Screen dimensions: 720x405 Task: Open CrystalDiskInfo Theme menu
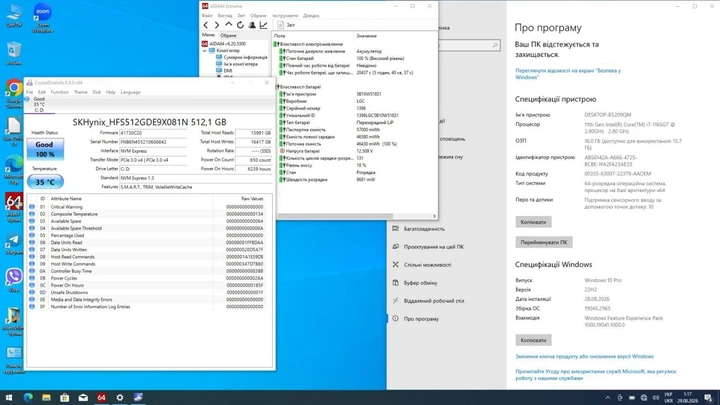(x=80, y=92)
